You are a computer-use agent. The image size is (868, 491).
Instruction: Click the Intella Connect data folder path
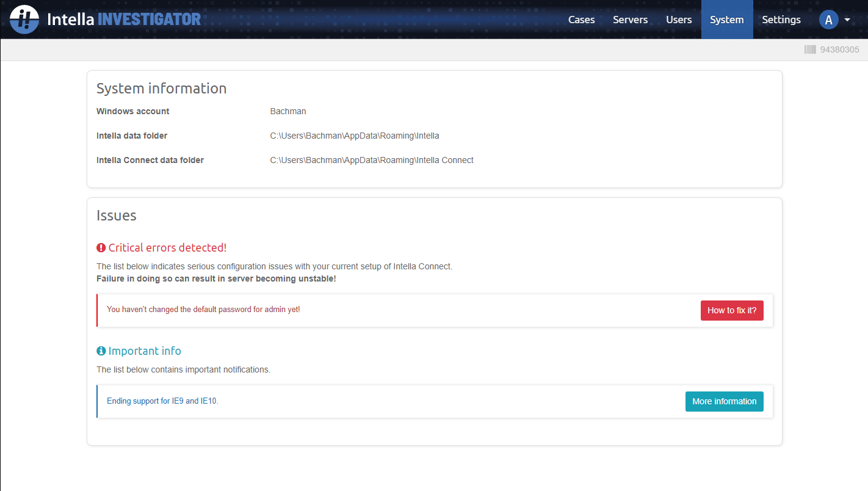click(x=372, y=159)
